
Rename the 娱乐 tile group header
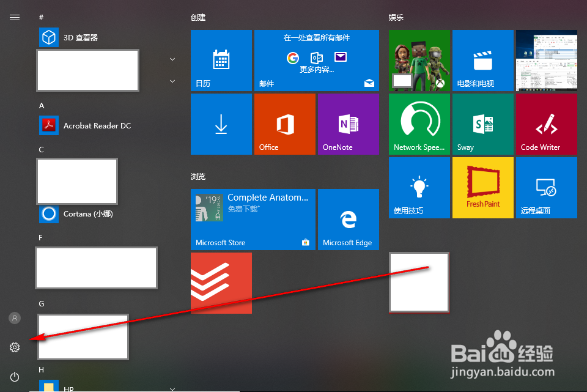pyautogui.click(x=396, y=18)
